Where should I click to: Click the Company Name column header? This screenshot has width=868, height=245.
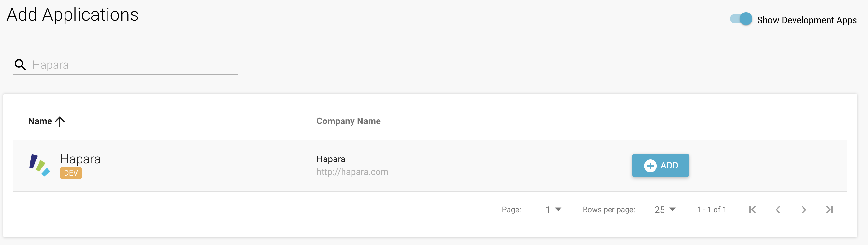coord(349,121)
